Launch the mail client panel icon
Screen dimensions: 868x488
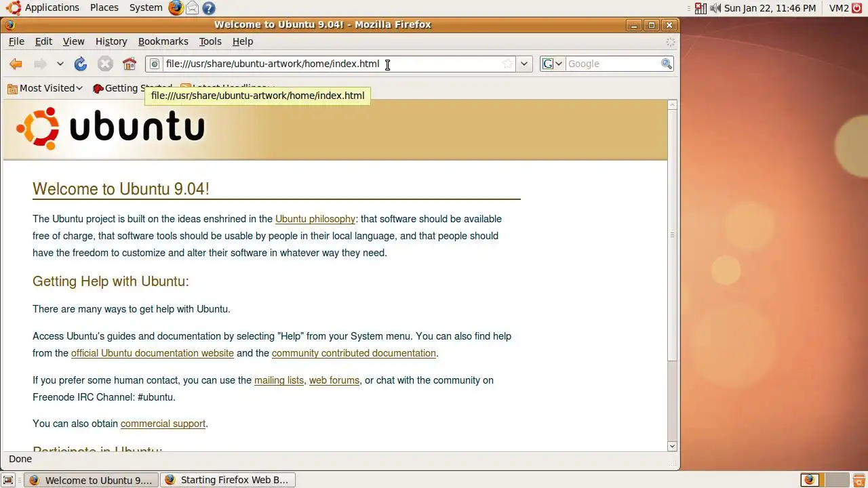click(193, 8)
